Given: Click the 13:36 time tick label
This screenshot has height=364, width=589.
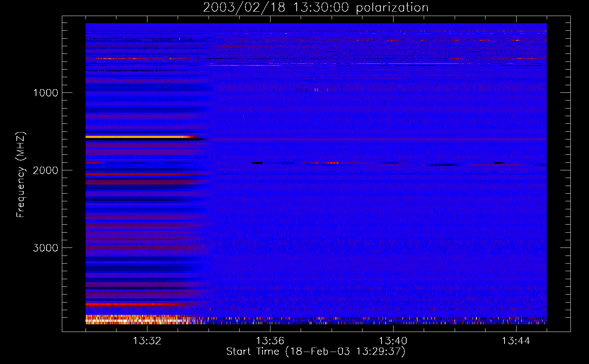Looking at the screenshot, I should 270,341.
